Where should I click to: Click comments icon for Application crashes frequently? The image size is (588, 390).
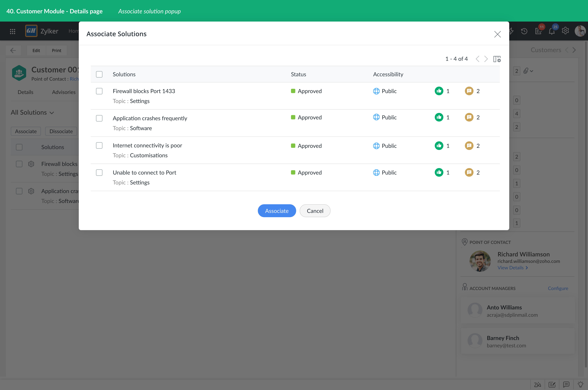(469, 117)
